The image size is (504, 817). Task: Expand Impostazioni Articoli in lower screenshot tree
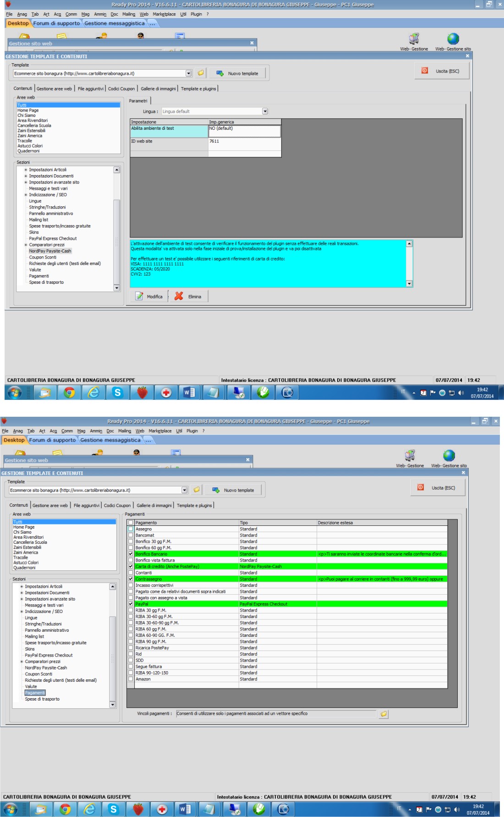22,586
